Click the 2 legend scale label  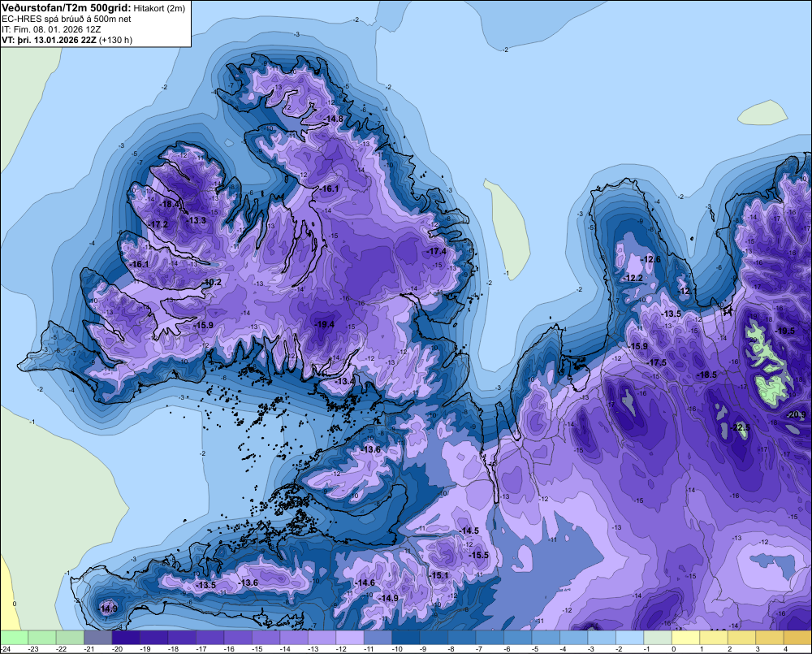tap(730, 649)
